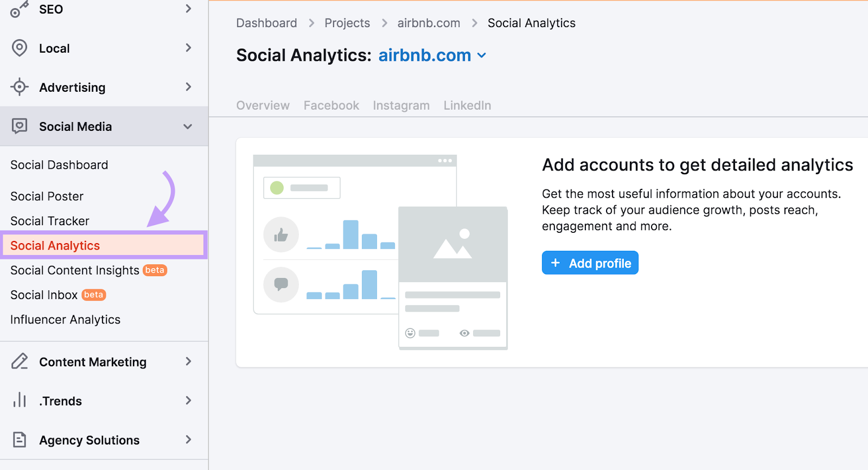Expand the Content Marketing chevron
The height and width of the screenshot is (470, 868).
pos(188,361)
